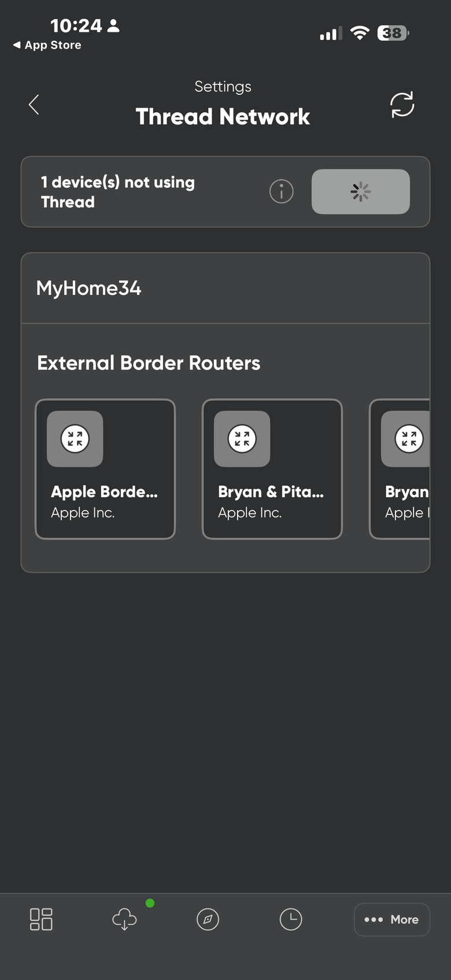This screenshot has width=451, height=980.
Task: Open the cloud download tab
Action: 124,919
